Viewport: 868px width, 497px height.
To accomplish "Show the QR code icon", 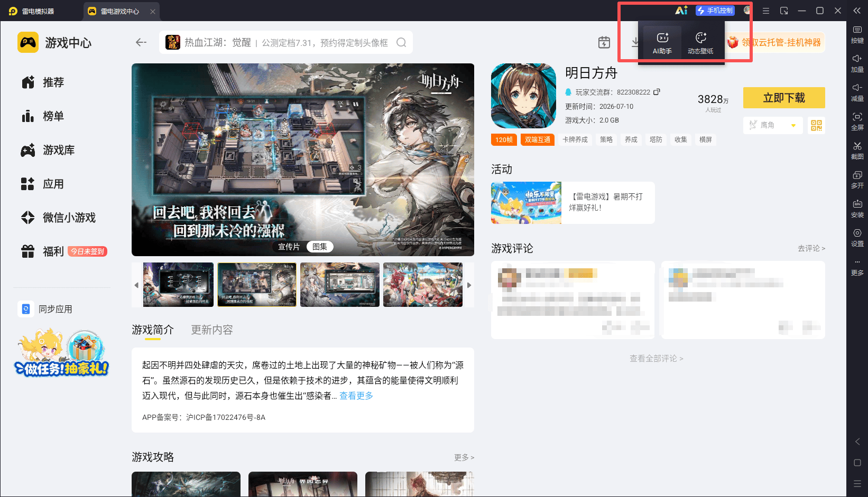I will pyautogui.click(x=817, y=125).
